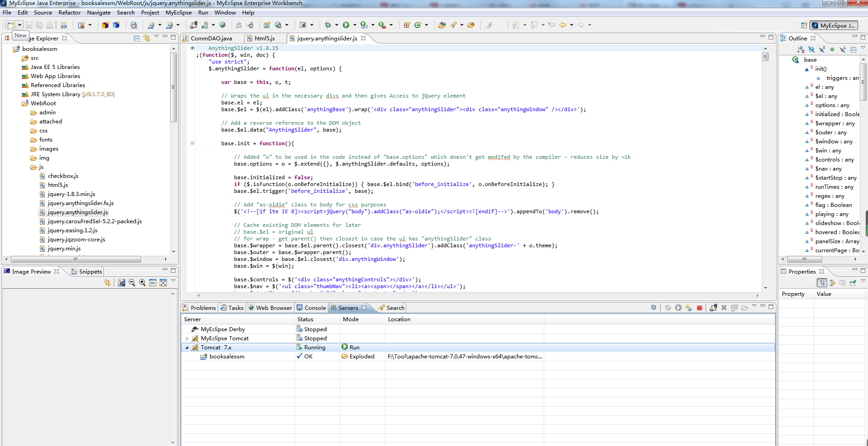
Task: Open Outline view menu triangle
Action: pyautogui.click(x=863, y=47)
